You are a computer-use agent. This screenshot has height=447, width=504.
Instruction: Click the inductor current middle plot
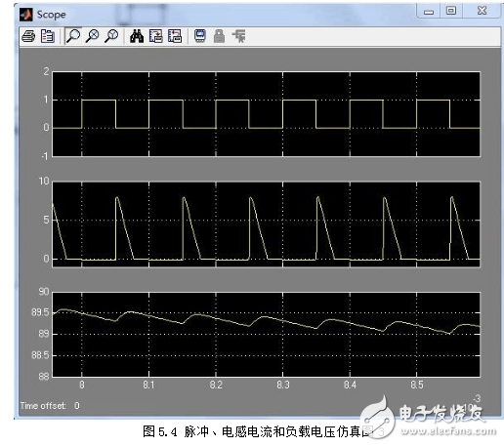[266, 224]
